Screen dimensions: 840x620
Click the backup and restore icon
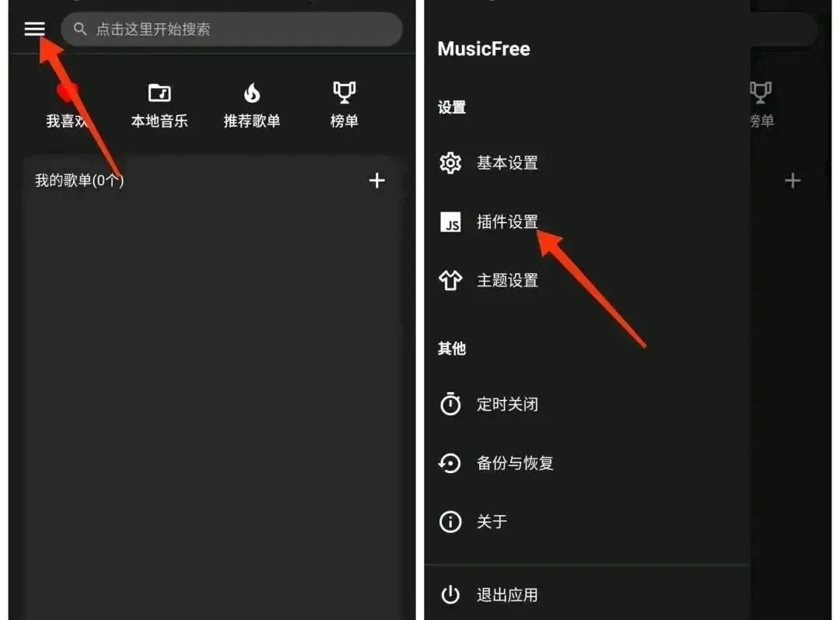(x=450, y=463)
